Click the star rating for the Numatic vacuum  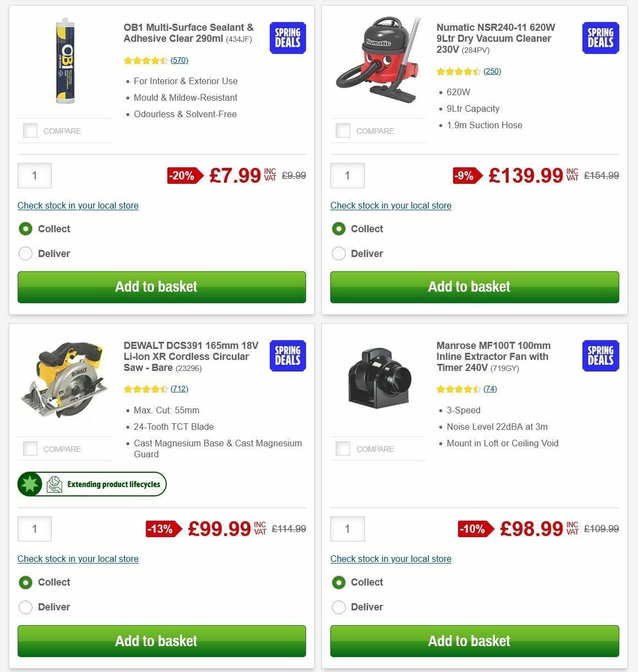(x=459, y=71)
